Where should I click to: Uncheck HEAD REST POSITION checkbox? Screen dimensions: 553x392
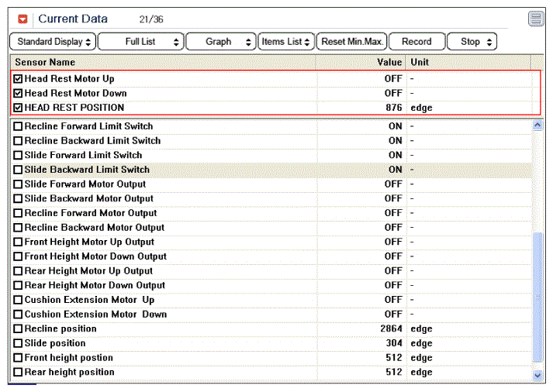18,108
